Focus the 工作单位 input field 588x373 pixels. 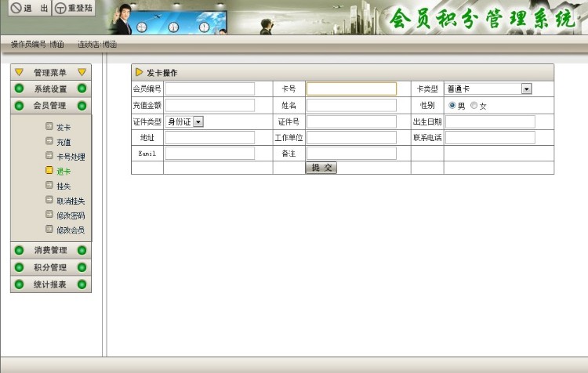coord(351,138)
